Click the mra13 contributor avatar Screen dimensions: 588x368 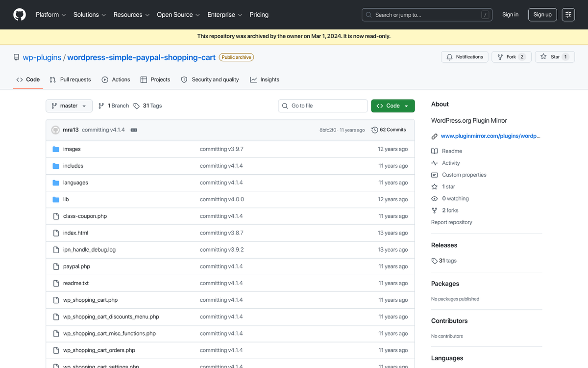tap(55, 130)
